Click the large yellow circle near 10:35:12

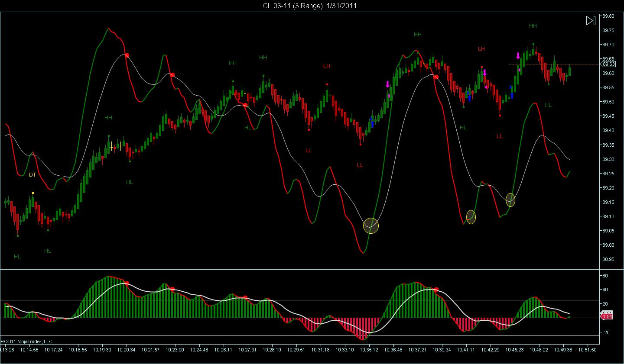click(x=370, y=225)
